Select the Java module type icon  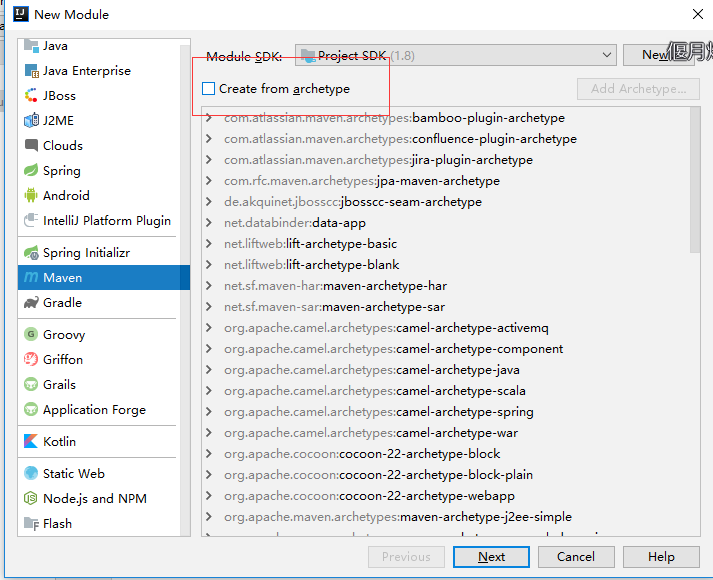tap(31, 45)
